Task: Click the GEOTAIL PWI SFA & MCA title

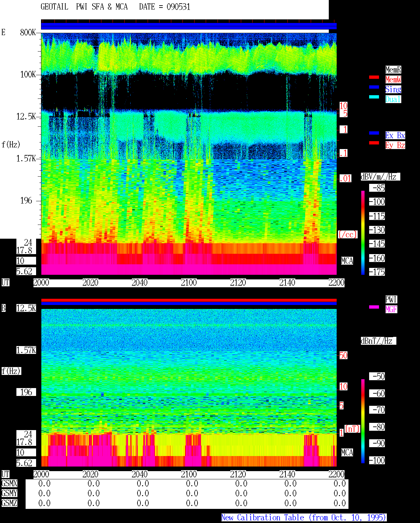Action: coord(84,7)
